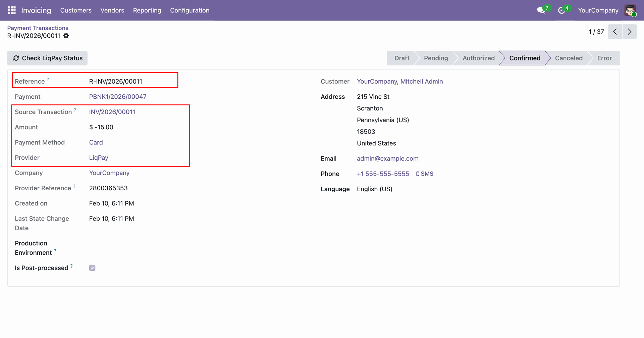Image resolution: width=644 pixels, height=338 pixels.
Task: Click the Check LiqPay Status button
Action: pos(48,58)
